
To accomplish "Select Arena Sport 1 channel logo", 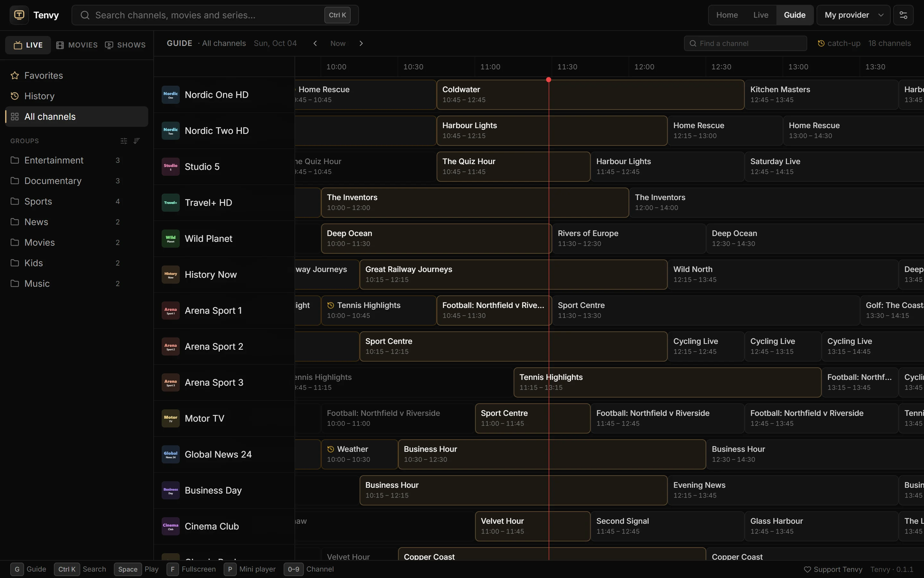I will coord(171,311).
